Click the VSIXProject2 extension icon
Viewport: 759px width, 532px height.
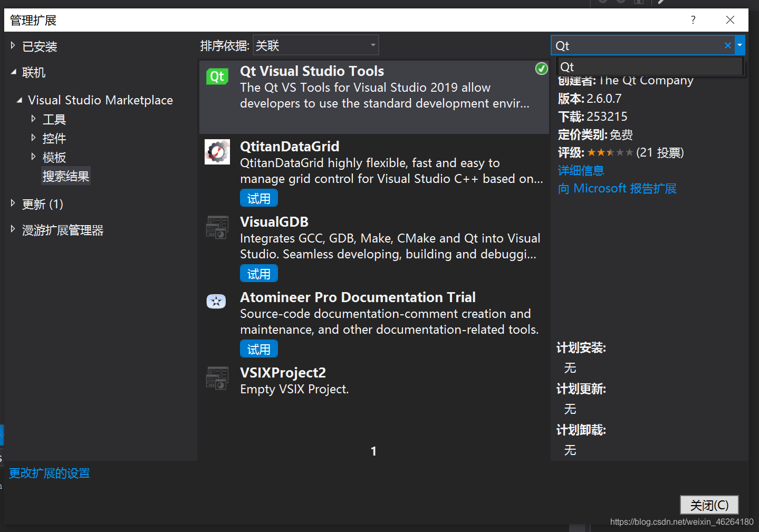point(217,378)
